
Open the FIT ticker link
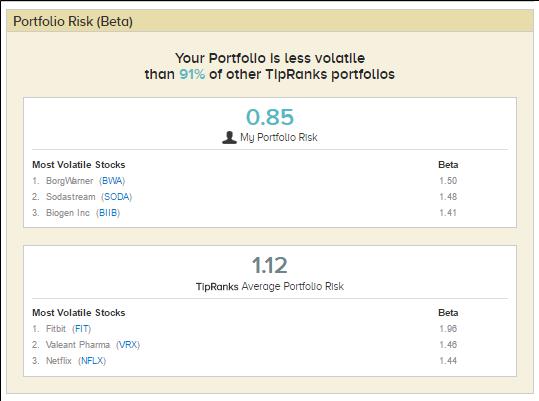tap(82, 329)
